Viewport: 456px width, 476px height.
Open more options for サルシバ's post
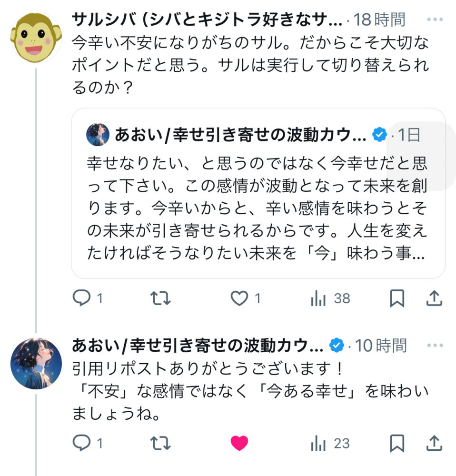[x=435, y=20]
